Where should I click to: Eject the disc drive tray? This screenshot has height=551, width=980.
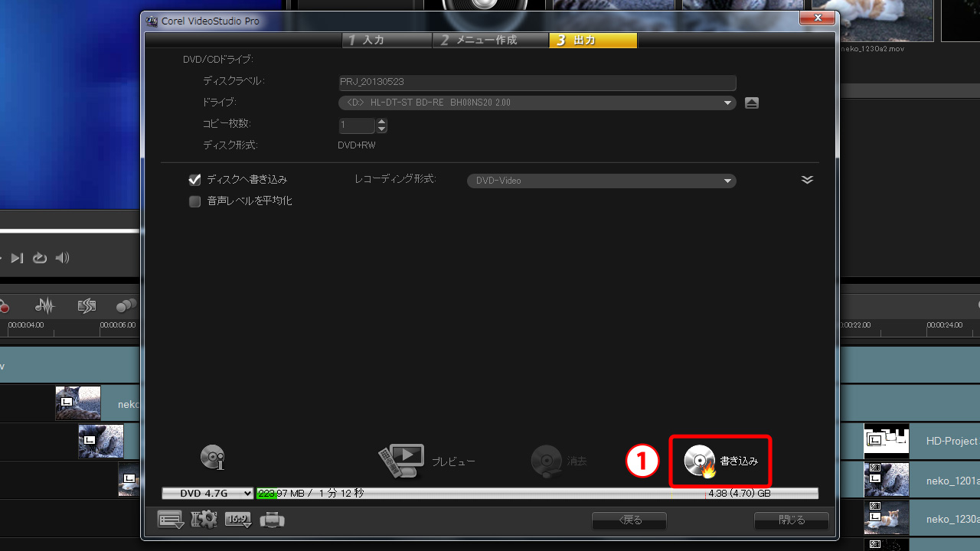(x=752, y=103)
